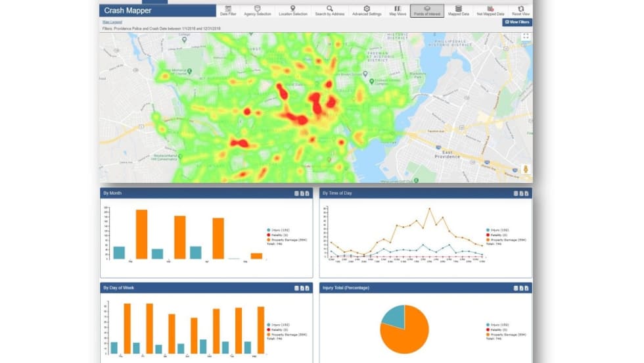Click the Street View pegman on the map

pos(526,170)
